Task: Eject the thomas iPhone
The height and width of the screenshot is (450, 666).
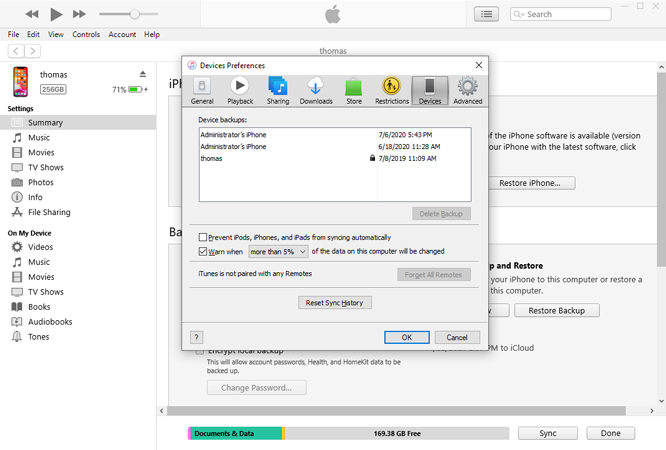Action: click(143, 74)
